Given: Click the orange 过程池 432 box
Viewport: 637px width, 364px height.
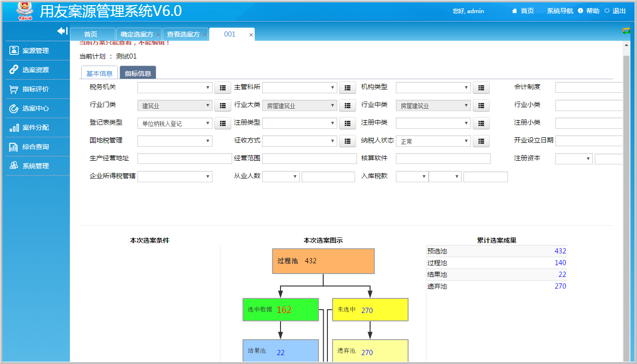Looking at the screenshot, I should pos(323,261).
